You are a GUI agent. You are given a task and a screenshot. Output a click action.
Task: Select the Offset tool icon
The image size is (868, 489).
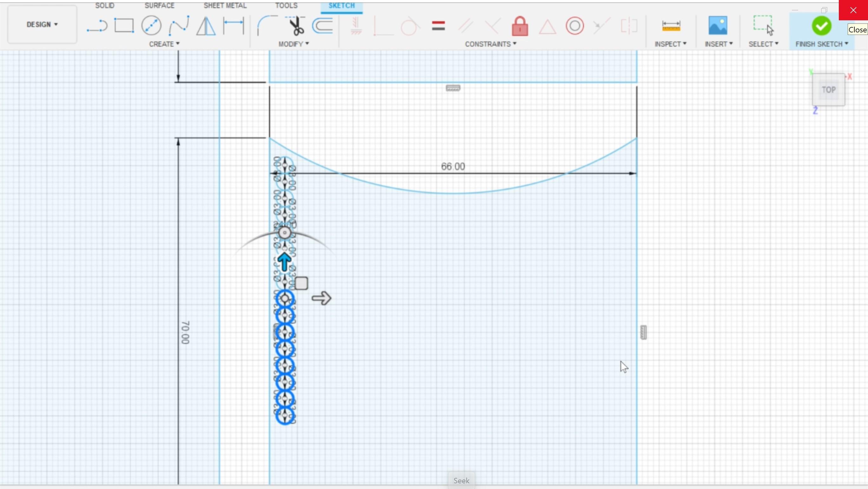pos(323,26)
